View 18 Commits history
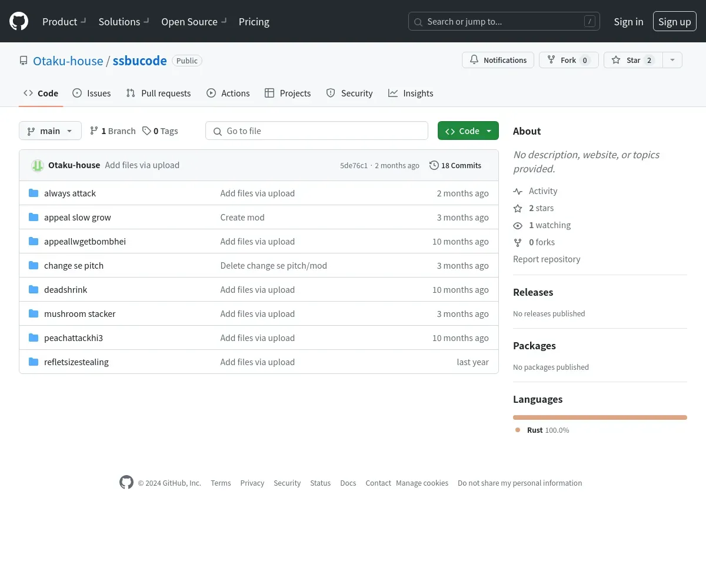706x588 pixels. point(455,165)
